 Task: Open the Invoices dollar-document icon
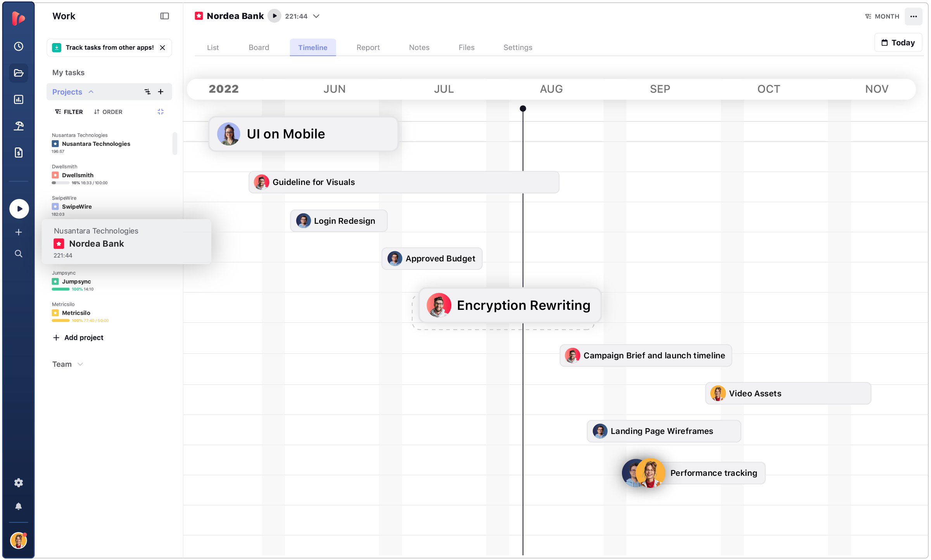coord(18,152)
